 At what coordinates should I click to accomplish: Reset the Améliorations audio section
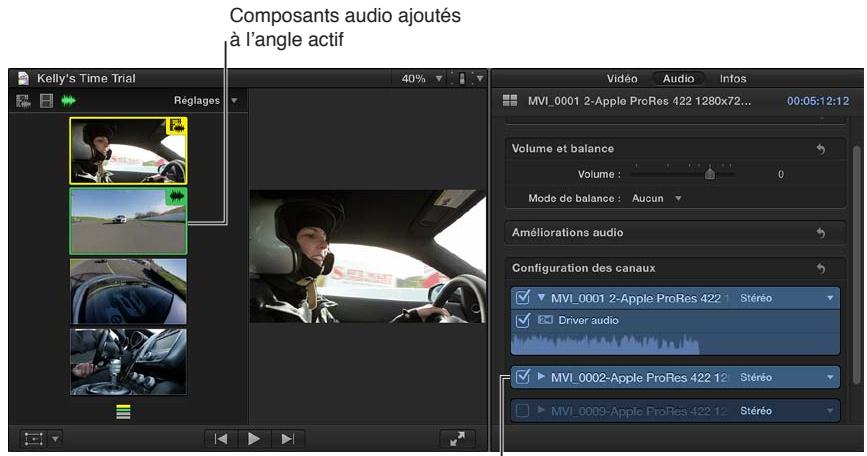coord(821,233)
